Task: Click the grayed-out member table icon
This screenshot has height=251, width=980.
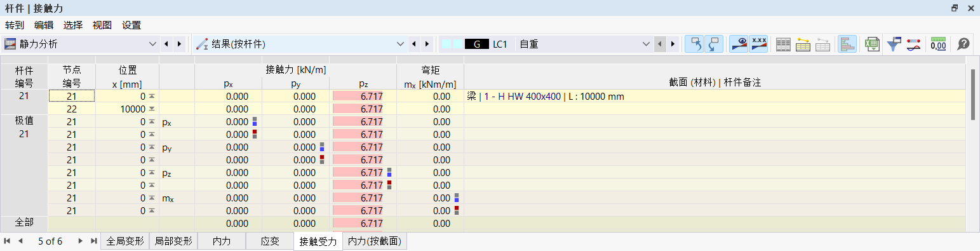Action: click(x=823, y=44)
